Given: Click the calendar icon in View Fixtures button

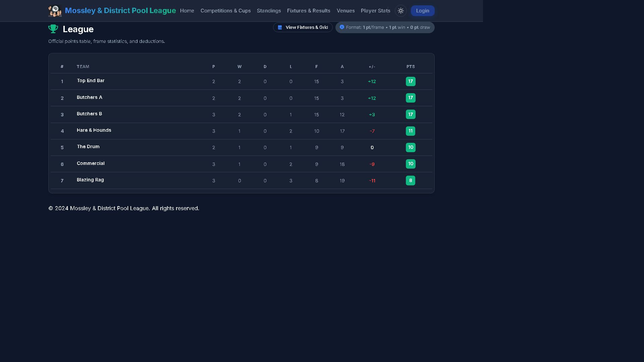Looking at the screenshot, I should click(280, 27).
